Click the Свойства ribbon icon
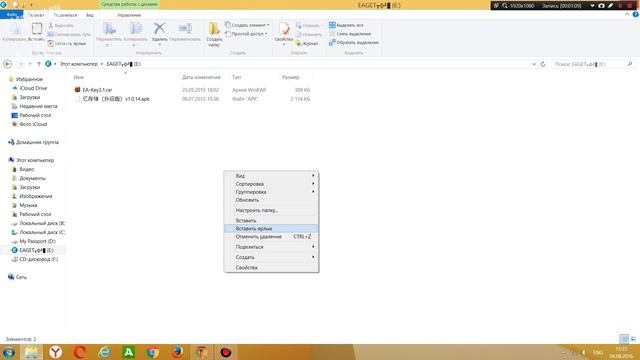 (x=284, y=29)
